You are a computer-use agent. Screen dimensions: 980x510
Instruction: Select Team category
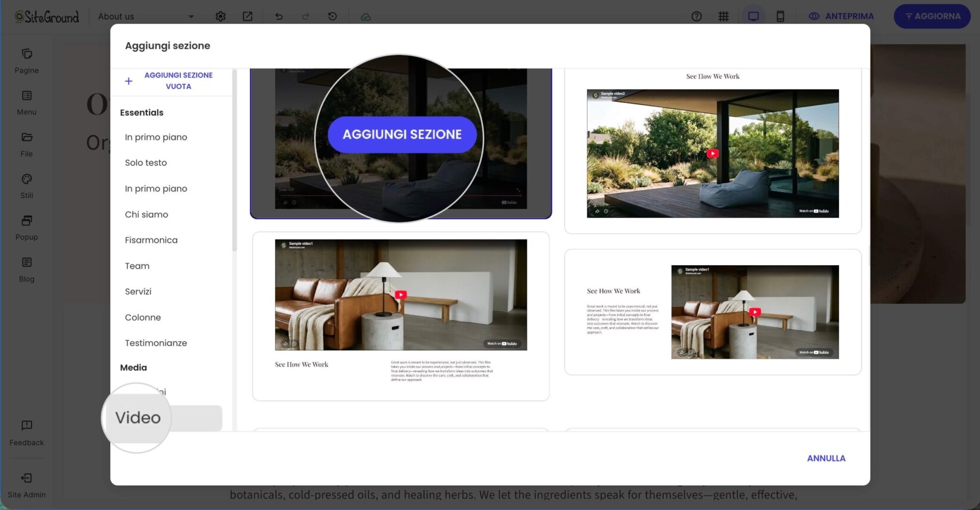[x=137, y=266]
